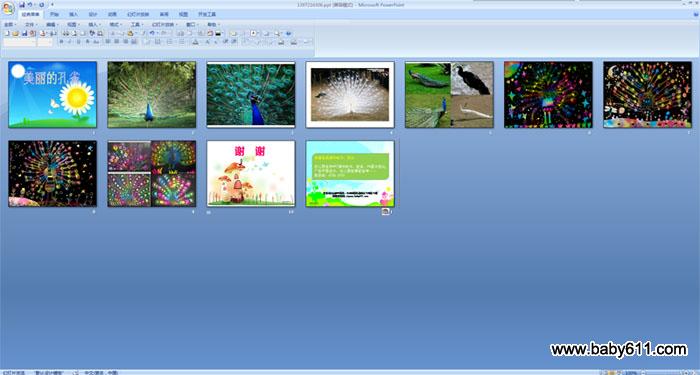Open the 帮助 menu
The height and width of the screenshot is (375, 700).
click(x=212, y=25)
